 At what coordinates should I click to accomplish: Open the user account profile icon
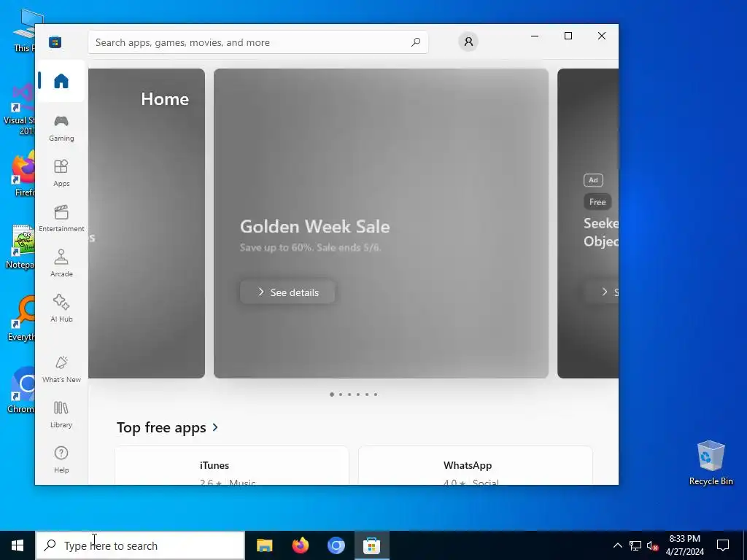(468, 42)
